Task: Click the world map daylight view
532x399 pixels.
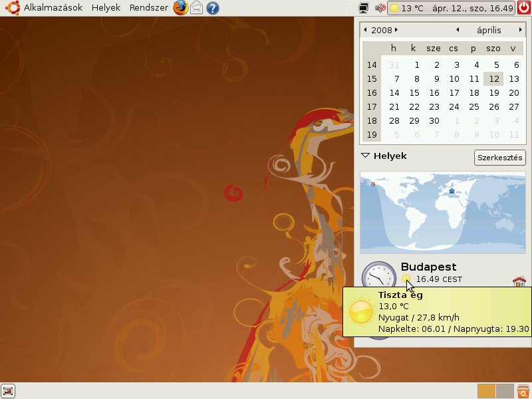Action: click(443, 213)
